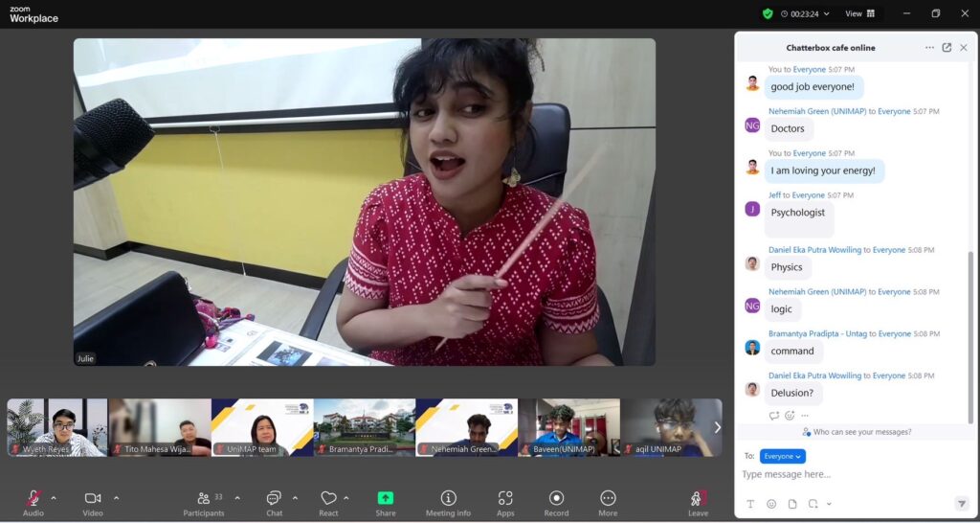The height and width of the screenshot is (523, 980).
Task: Open emoji picker in chat composer
Action: [771, 504]
